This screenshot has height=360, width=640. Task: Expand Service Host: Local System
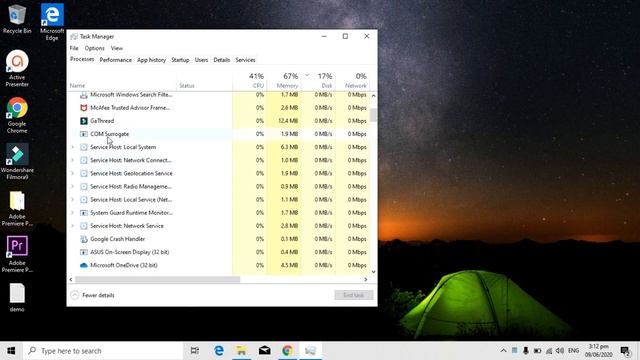coord(73,147)
